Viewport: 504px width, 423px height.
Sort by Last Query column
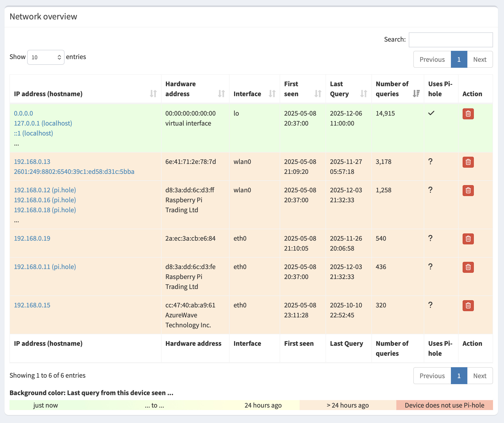click(x=363, y=94)
